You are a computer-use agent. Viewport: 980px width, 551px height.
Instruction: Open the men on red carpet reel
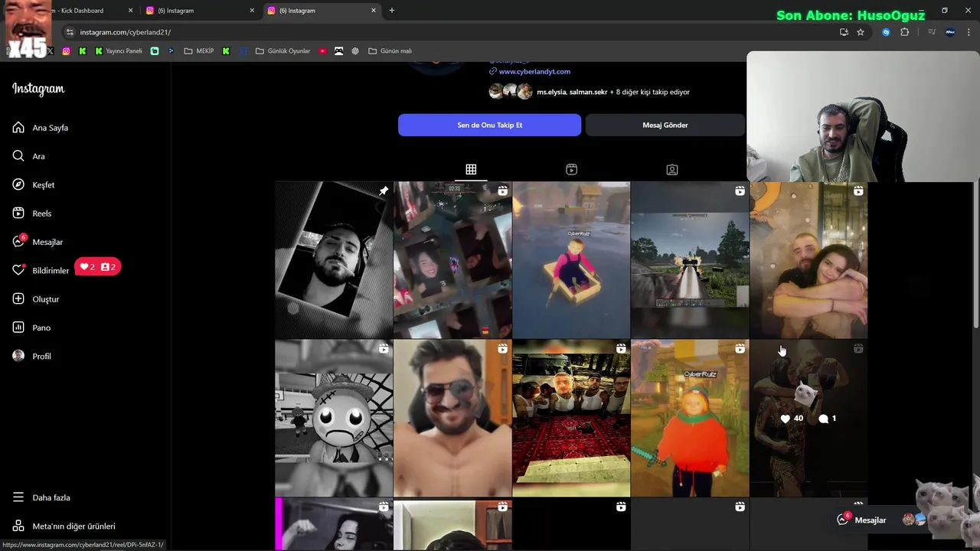571,419
